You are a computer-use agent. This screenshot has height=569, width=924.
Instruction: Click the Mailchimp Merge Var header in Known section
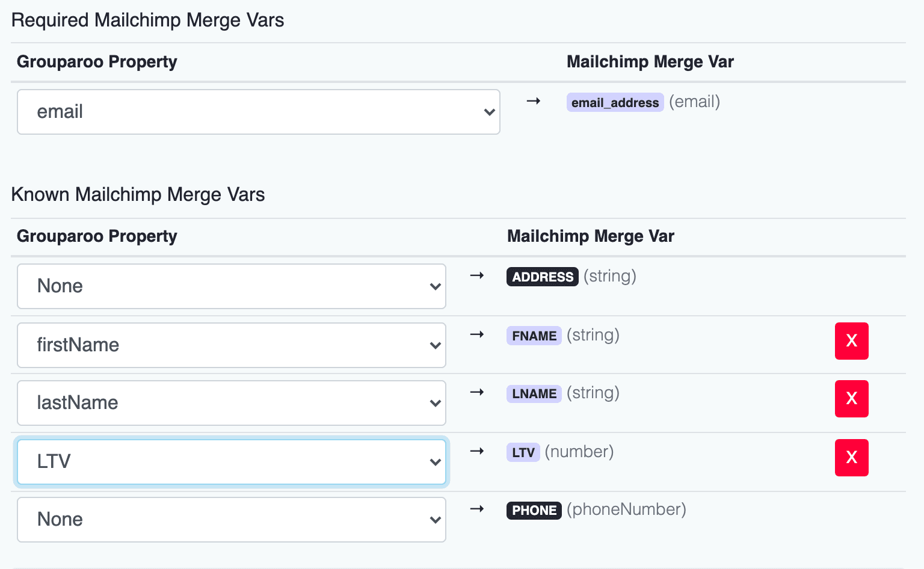click(x=591, y=236)
